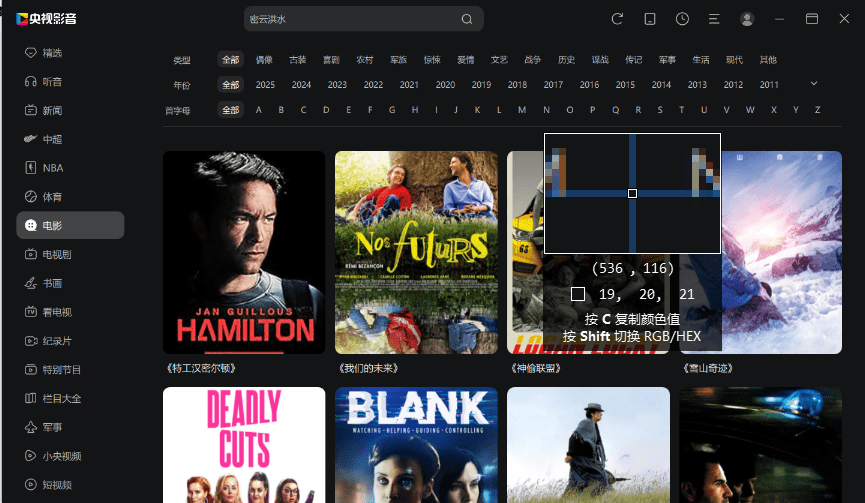Expand the year filter list chevron

tap(814, 84)
